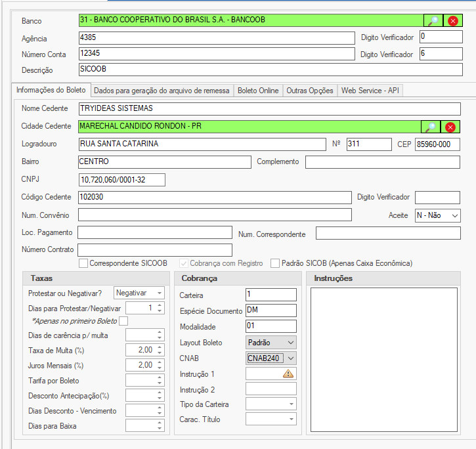Increase Desconto Antecipação percentage
Image resolution: width=476 pixels, height=449 pixels.
(x=160, y=393)
